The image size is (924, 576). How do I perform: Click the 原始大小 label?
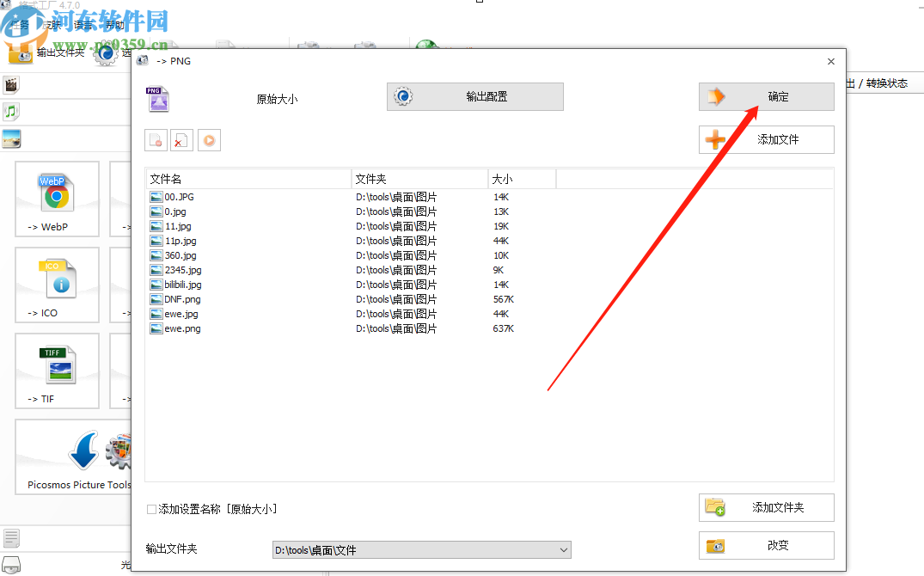277,99
